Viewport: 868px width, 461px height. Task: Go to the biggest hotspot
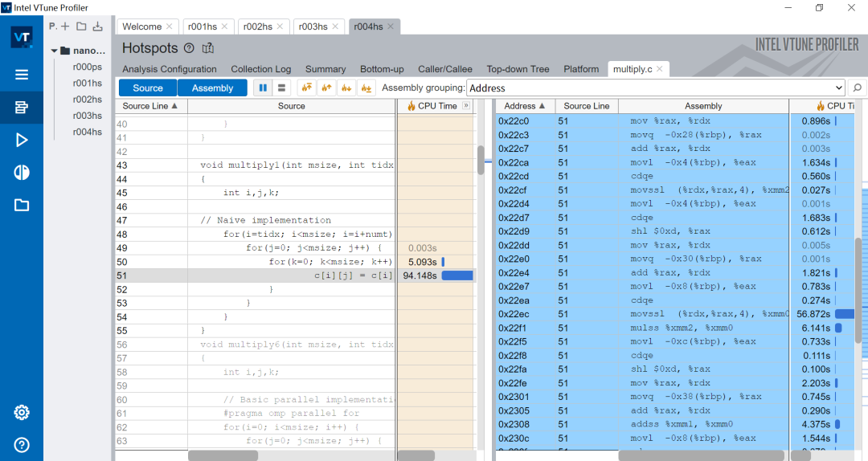coord(307,88)
